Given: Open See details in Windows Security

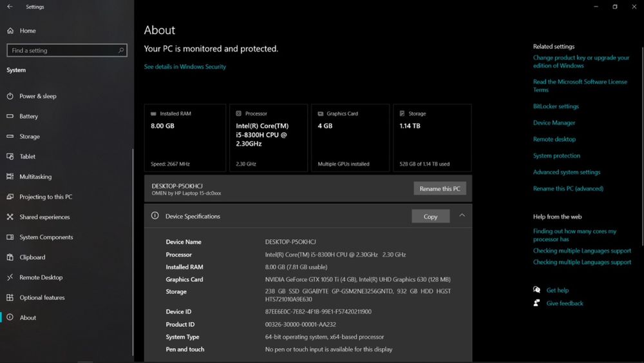Looking at the screenshot, I should 185,66.
